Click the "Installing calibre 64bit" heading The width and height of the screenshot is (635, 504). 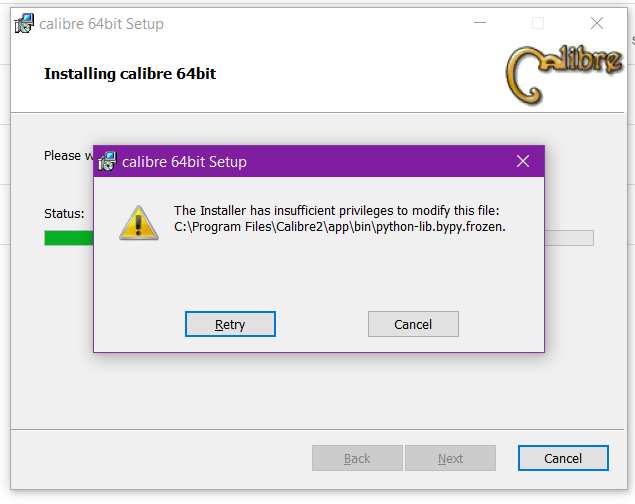(x=130, y=74)
